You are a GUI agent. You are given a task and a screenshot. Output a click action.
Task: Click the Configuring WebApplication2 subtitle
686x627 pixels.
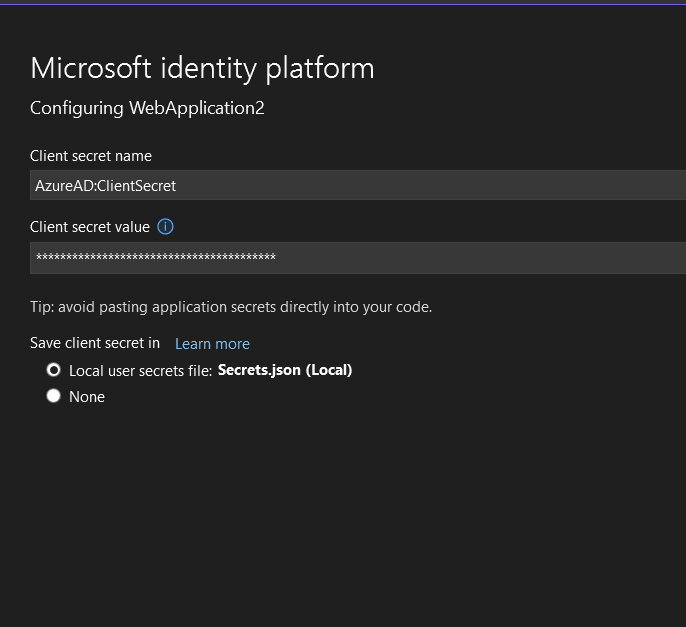[147, 109]
